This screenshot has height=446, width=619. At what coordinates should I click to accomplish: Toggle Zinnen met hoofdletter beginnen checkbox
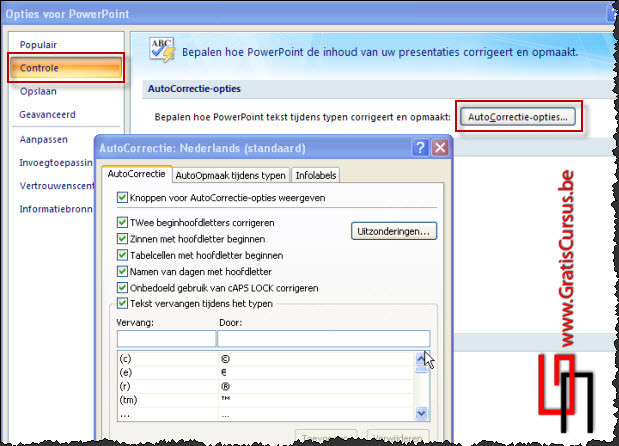pos(122,239)
